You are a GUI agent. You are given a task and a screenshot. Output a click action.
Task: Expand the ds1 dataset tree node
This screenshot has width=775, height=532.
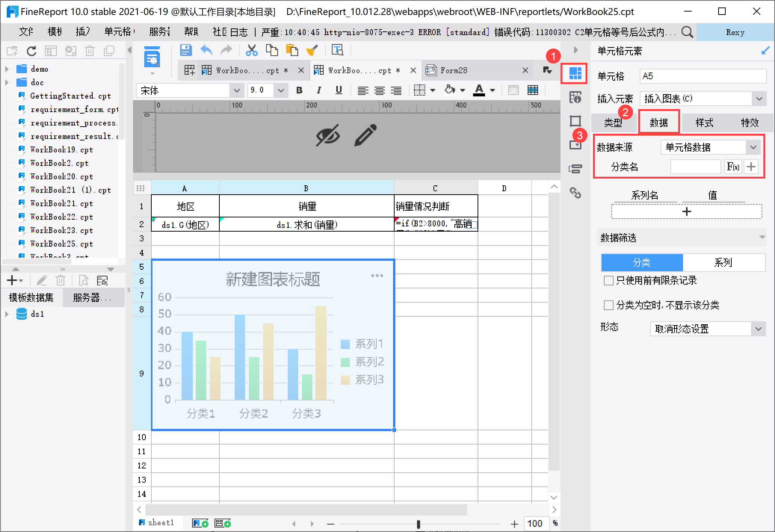click(7, 314)
